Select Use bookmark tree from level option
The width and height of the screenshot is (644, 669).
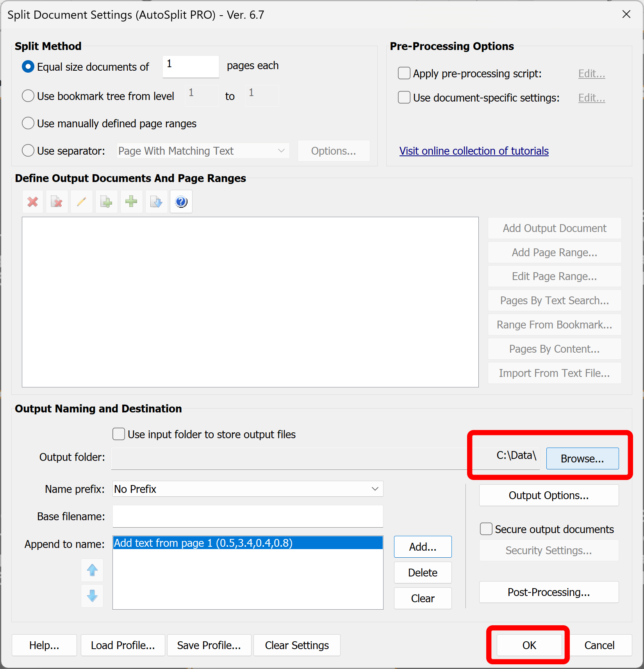point(28,96)
